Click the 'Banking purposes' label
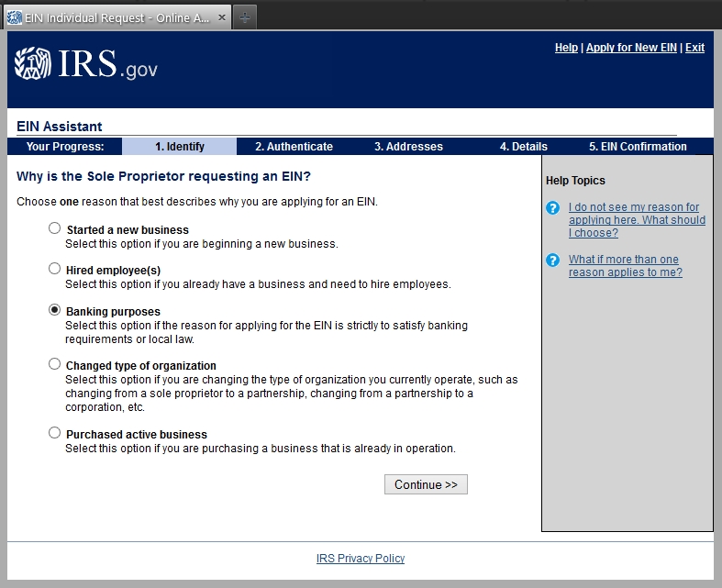 [113, 312]
